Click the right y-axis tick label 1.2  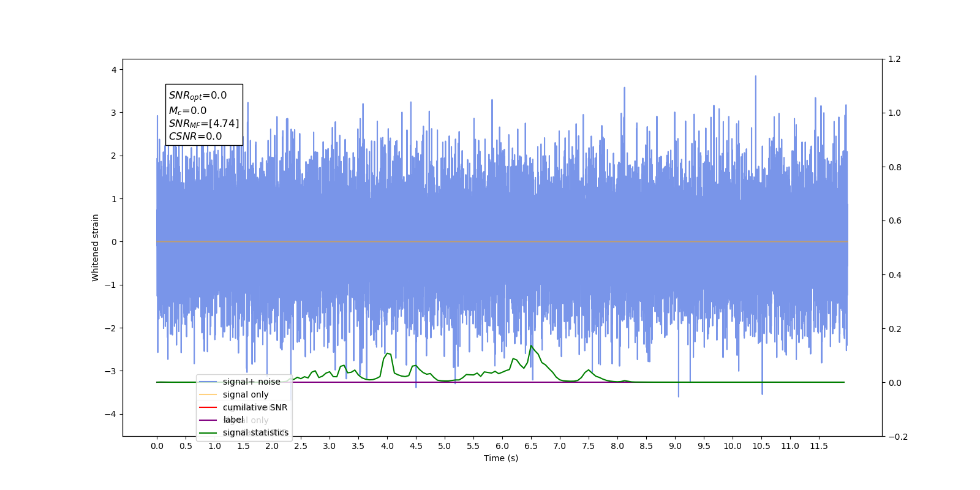click(895, 59)
